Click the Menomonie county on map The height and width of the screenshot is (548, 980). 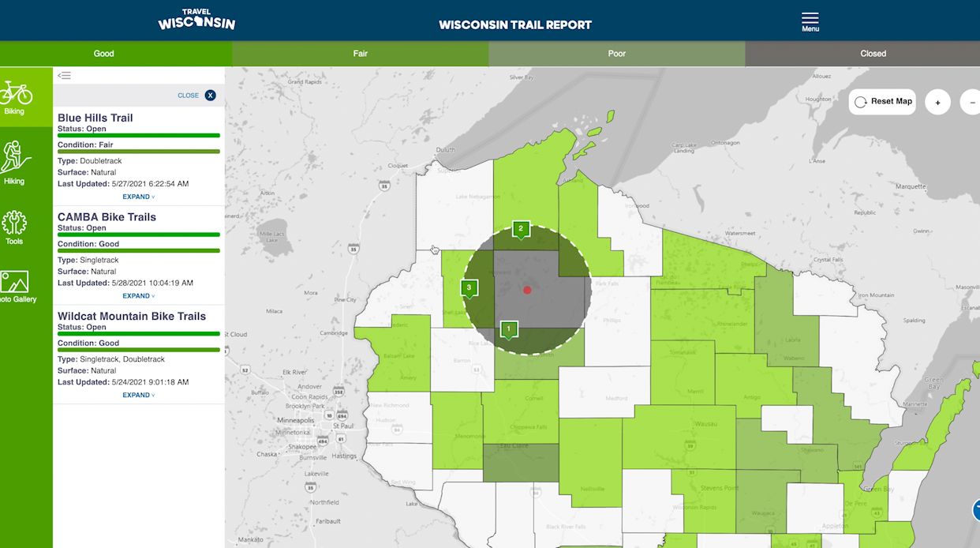(x=456, y=431)
